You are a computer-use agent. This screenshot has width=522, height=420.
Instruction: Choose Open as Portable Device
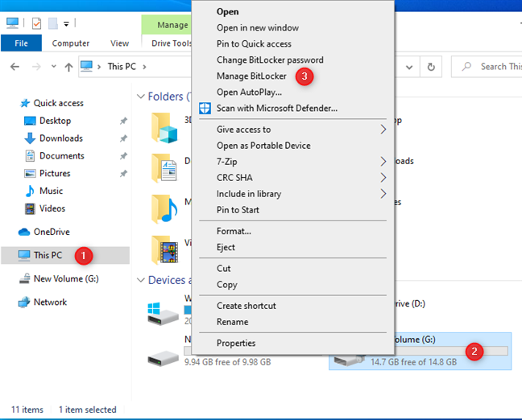[x=263, y=146]
